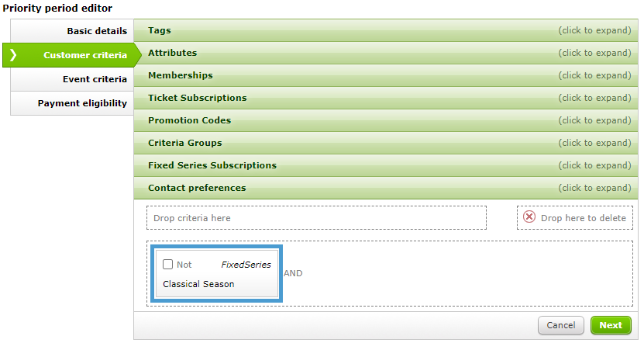
Task: Click the Customer criteria arrow chevron icon
Action: [13, 54]
